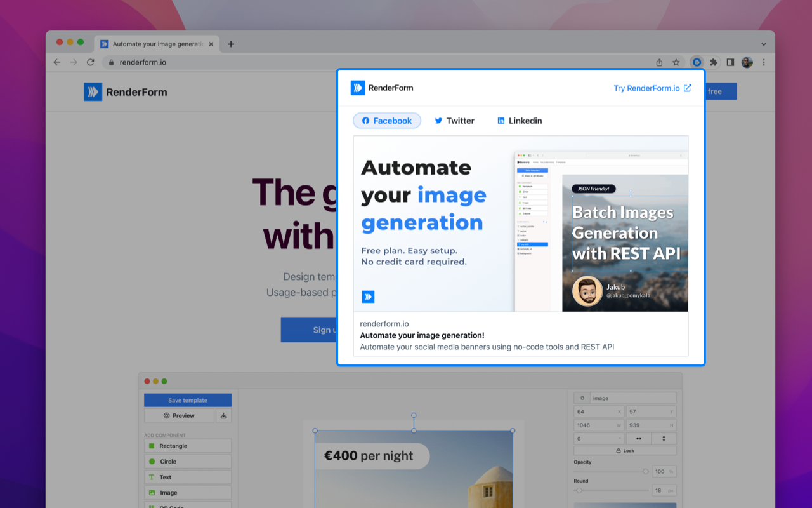Bookmark the page with the star icon
The width and height of the screenshot is (812, 508).
click(676, 62)
